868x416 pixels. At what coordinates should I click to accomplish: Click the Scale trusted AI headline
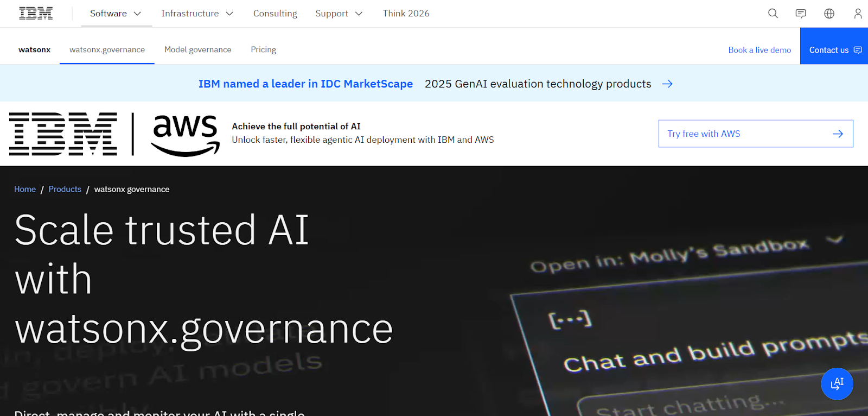(x=203, y=279)
